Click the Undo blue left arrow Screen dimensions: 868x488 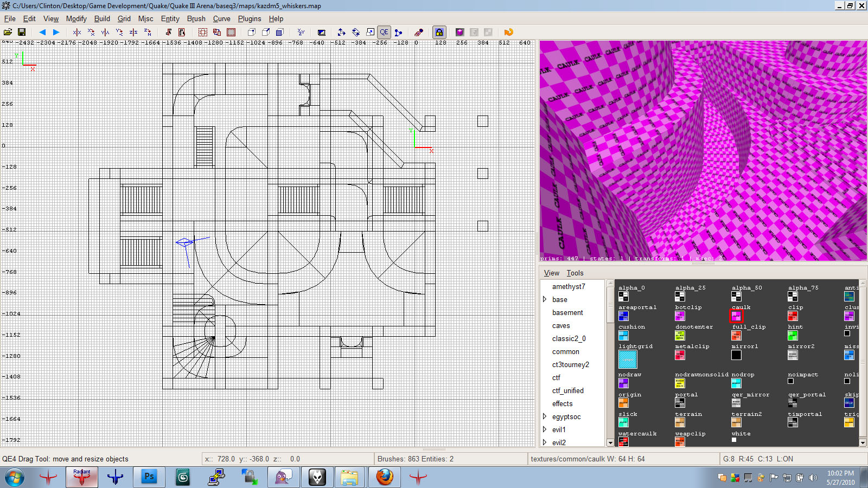[42, 33]
